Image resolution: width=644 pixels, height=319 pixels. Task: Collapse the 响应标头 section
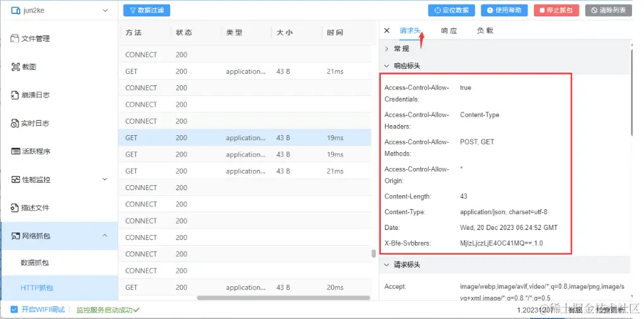(x=505, y=66)
